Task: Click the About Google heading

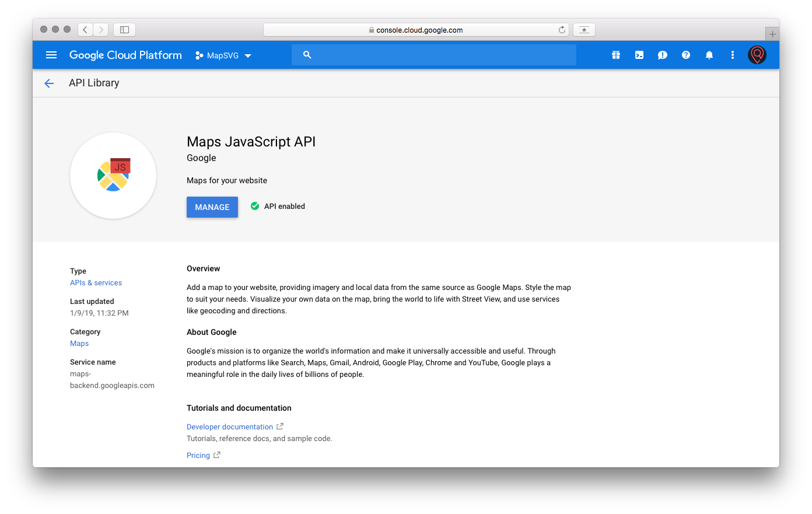Action: (212, 333)
